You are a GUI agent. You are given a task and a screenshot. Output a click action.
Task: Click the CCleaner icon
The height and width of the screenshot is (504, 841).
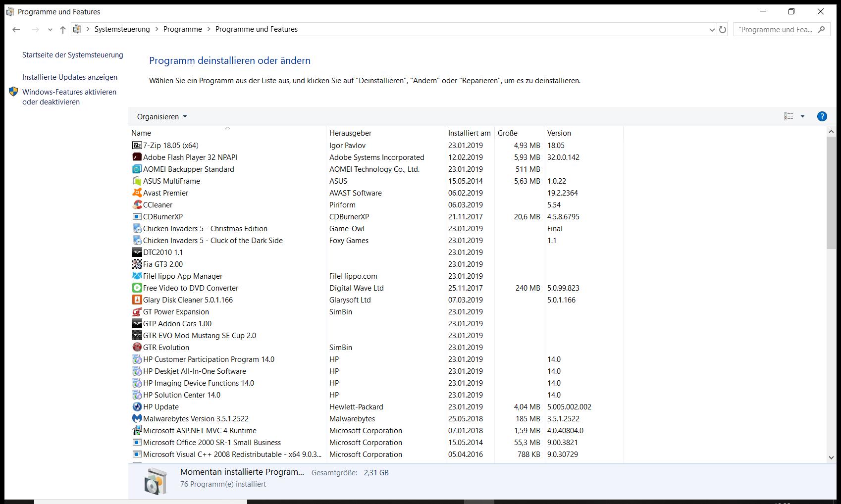point(137,204)
